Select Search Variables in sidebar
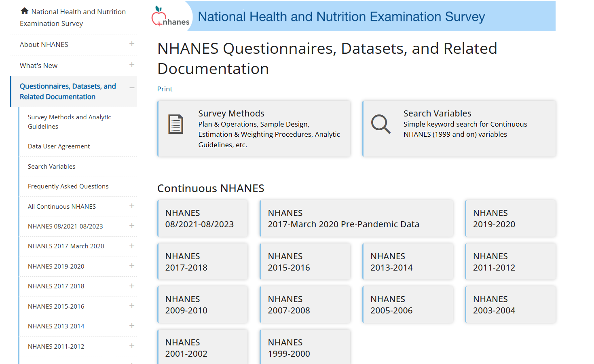This screenshot has height=364, width=594. [52, 166]
